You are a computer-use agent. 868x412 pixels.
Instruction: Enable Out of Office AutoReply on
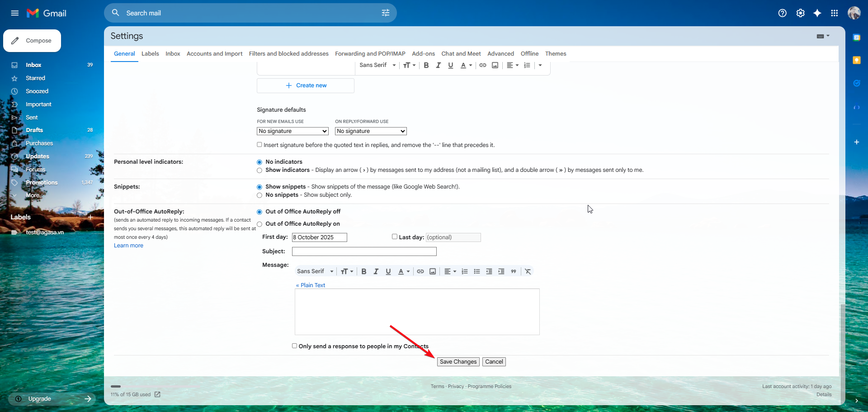point(259,224)
